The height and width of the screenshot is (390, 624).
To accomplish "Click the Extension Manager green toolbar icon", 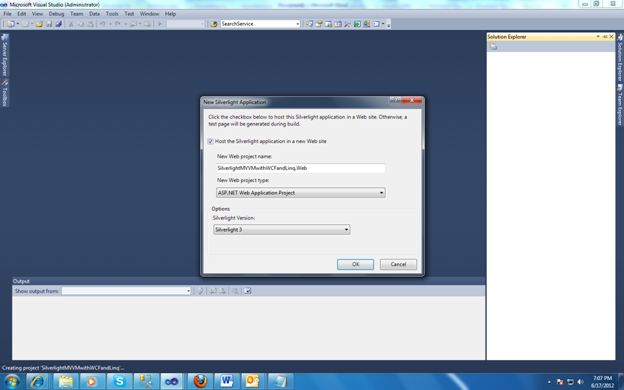I will [x=357, y=24].
